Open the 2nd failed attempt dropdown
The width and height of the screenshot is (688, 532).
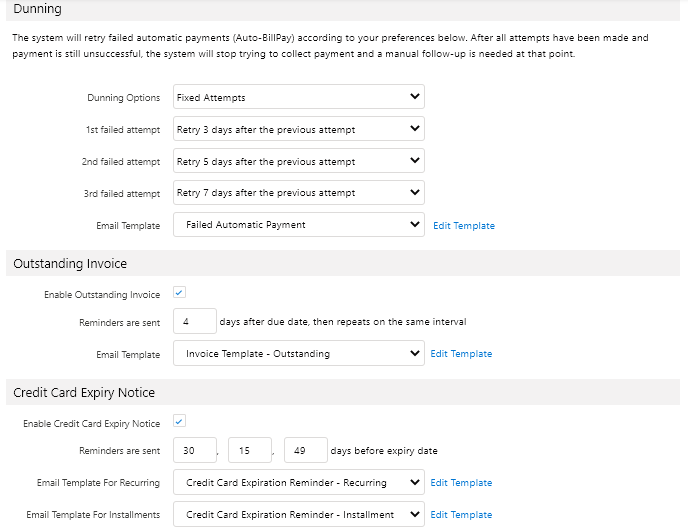click(x=298, y=161)
